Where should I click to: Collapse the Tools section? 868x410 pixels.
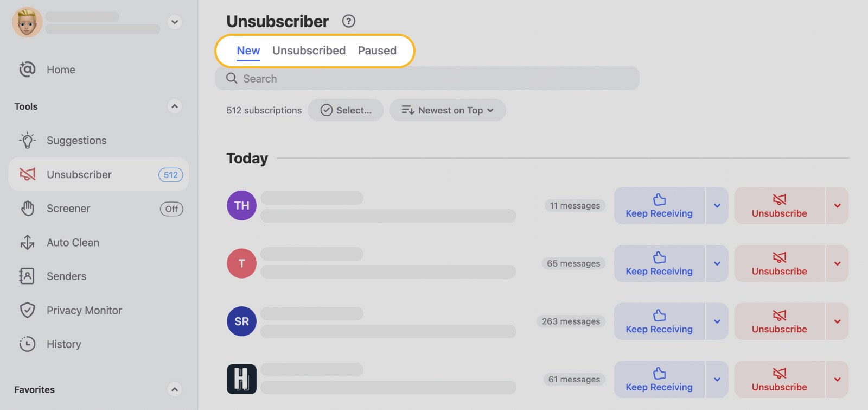click(174, 106)
